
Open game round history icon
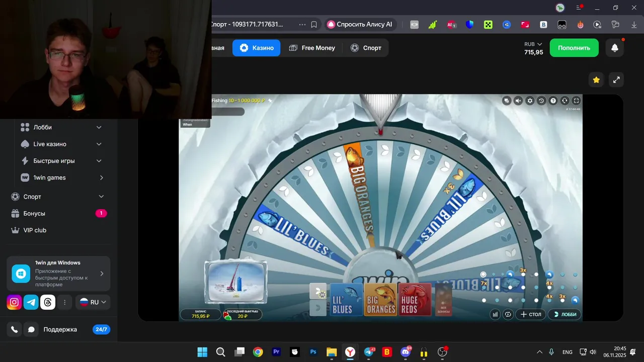tap(541, 101)
